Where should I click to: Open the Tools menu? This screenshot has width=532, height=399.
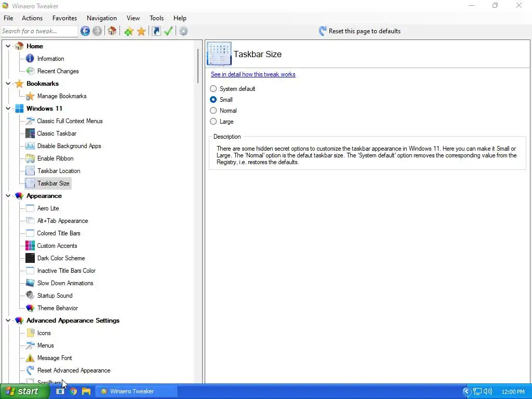[156, 18]
